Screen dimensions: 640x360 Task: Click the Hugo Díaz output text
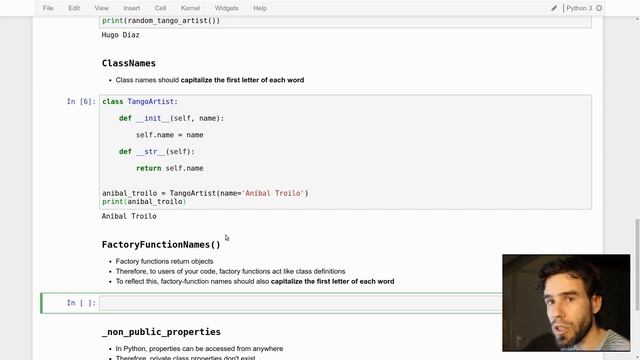120,35
